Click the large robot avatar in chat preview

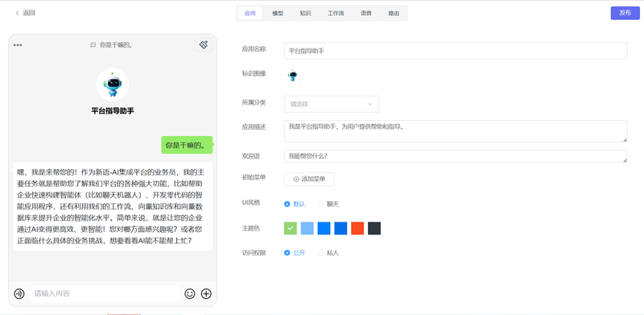(113, 85)
